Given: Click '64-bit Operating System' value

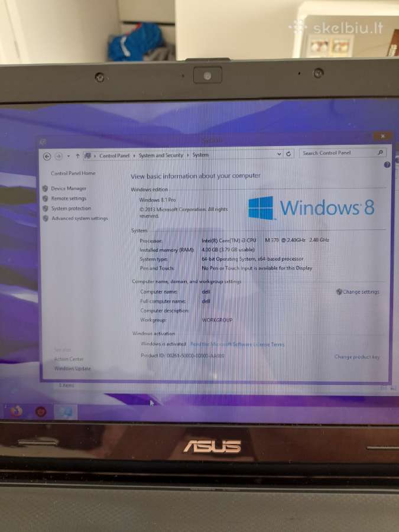Looking at the screenshot, I should 252,259.
